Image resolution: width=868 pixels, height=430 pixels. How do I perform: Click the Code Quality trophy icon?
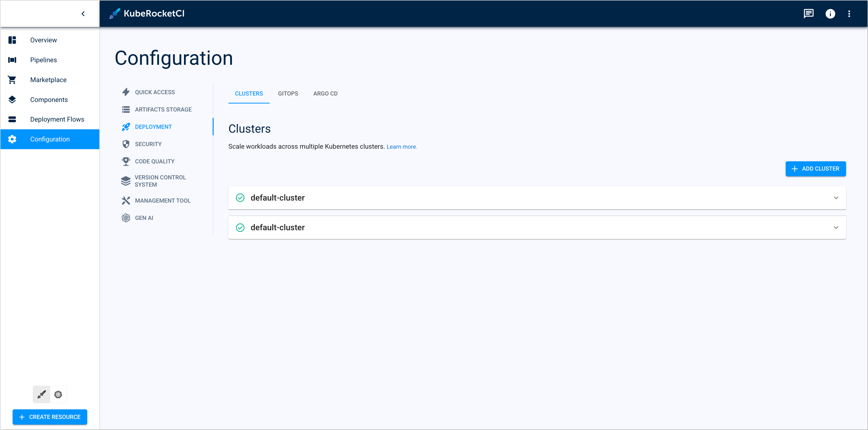tap(126, 161)
